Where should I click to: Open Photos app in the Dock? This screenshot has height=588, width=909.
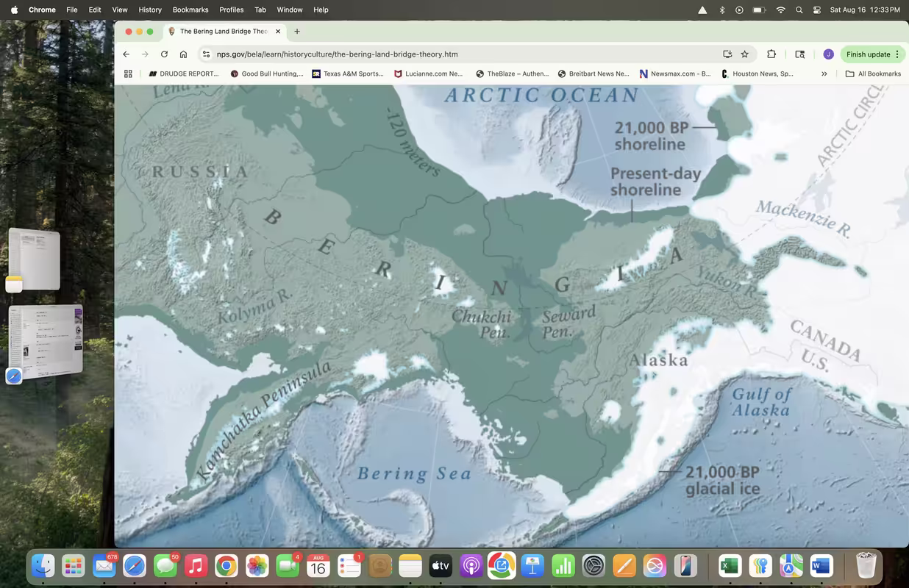(257, 566)
